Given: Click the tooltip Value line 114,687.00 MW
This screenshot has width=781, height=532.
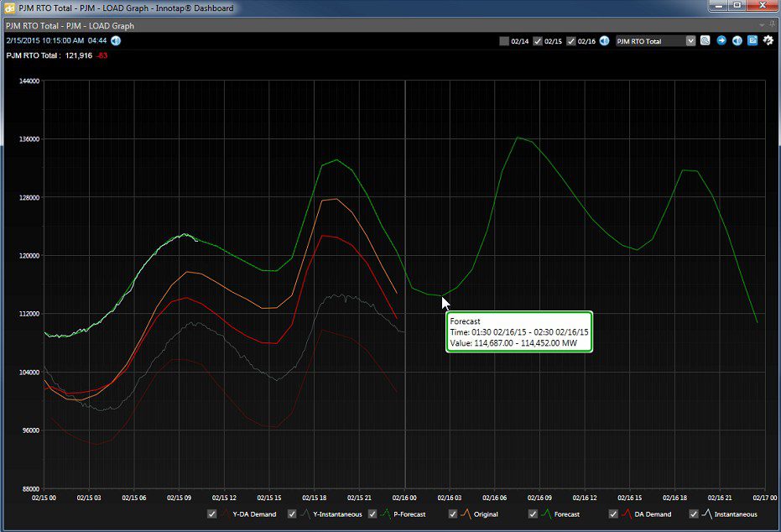Looking at the screenshot, I should [513, 343].
